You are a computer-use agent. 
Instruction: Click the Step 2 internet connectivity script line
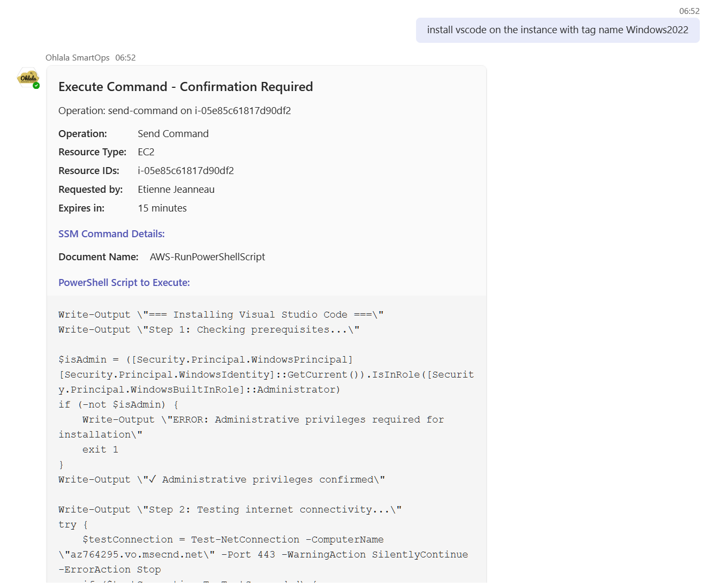point(230,510)
